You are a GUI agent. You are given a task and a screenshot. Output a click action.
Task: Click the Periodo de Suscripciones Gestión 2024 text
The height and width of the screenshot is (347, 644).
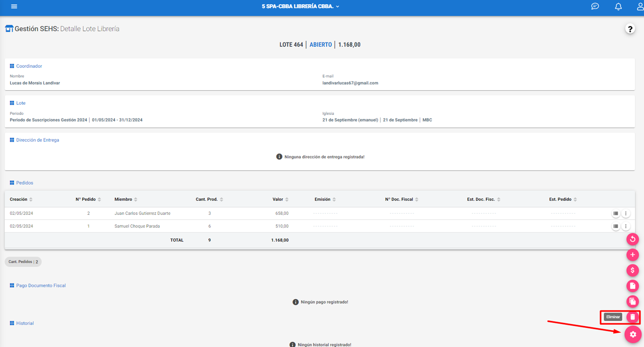48,120
